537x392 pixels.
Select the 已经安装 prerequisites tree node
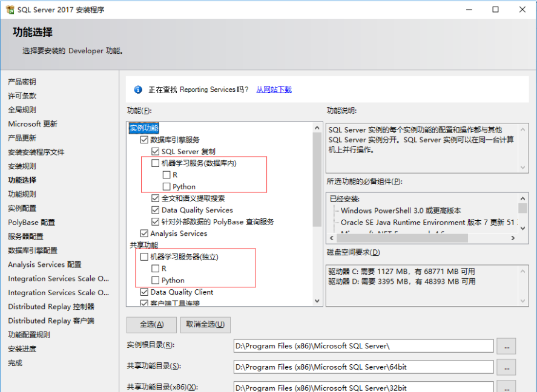[x=344, y=198]
